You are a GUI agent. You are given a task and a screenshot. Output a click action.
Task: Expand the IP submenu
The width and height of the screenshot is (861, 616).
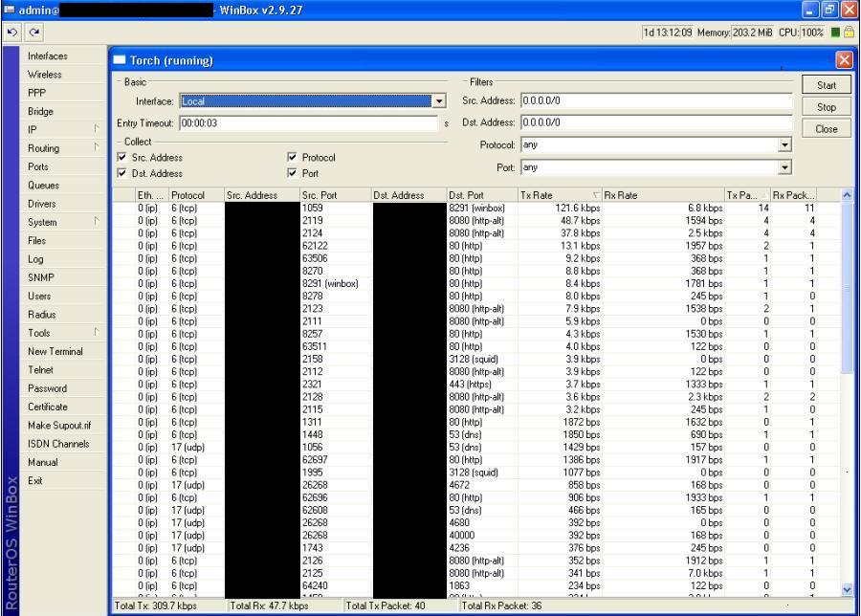(62, 129)
